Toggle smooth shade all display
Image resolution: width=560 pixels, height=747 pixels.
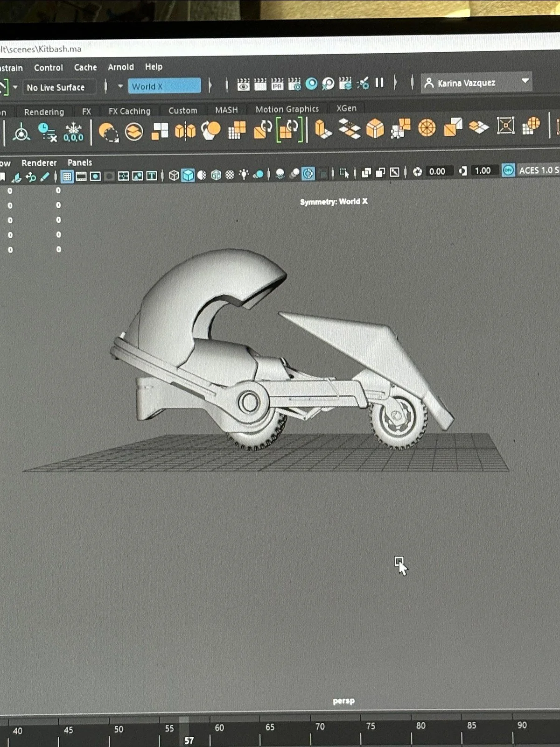188,176
